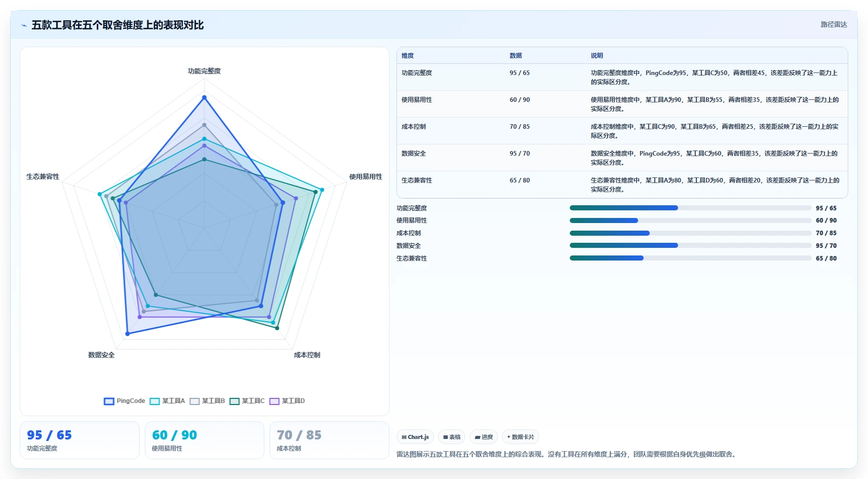Click the 95 / 65 value in table
Image resolution: width=868 pixels, height=479 pixels.
point(520,73)
